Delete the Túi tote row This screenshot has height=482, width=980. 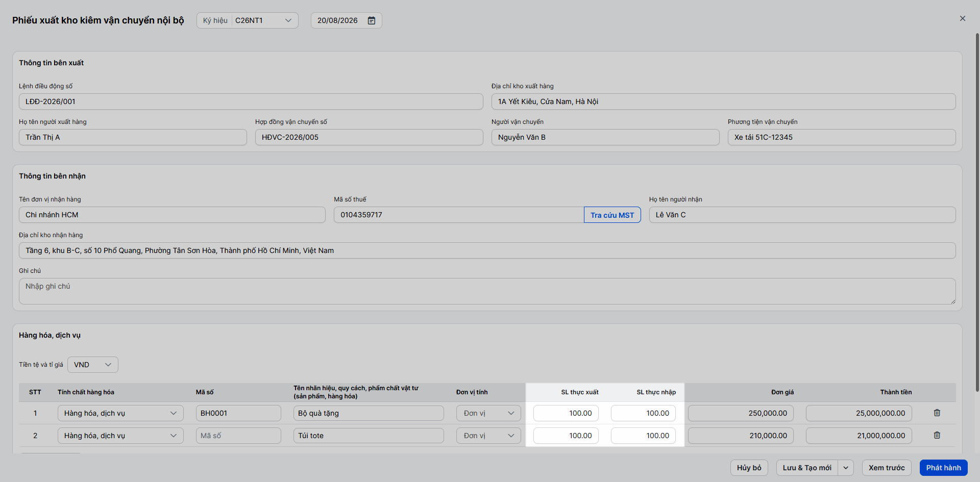click(937, 435)
